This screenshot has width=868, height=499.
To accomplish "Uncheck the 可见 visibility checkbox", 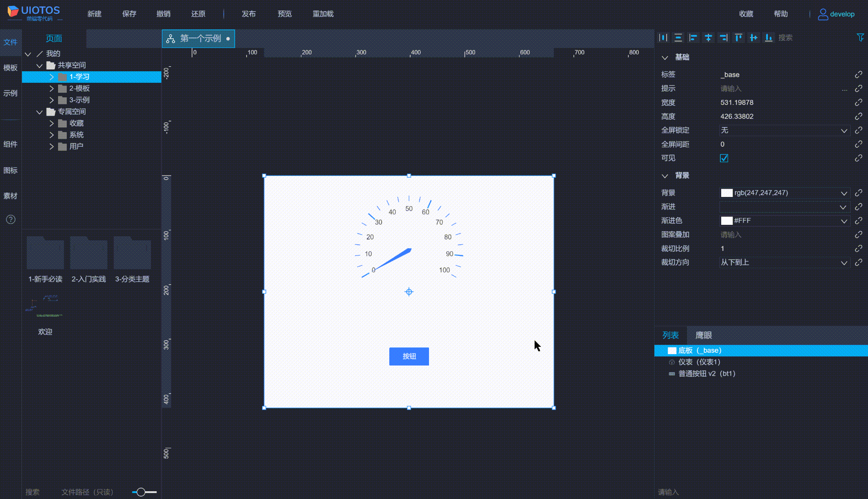I will pyautogui.click(x=724, y=158).
